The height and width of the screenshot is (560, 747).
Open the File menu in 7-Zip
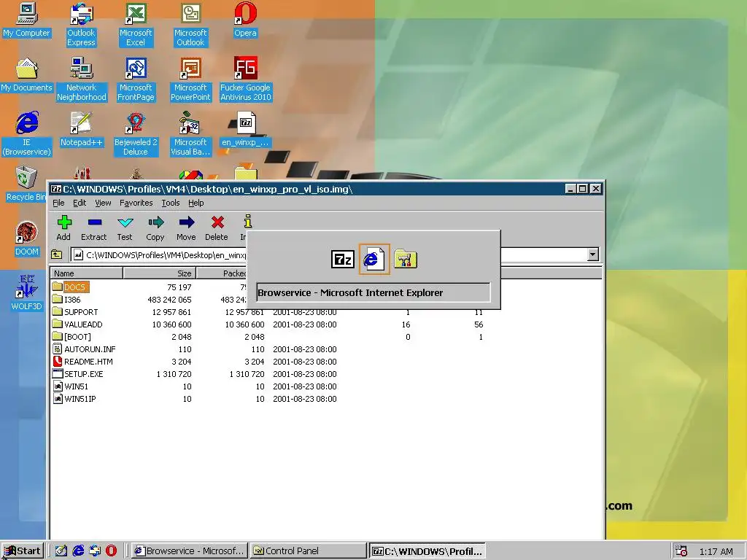pos(58,203)
